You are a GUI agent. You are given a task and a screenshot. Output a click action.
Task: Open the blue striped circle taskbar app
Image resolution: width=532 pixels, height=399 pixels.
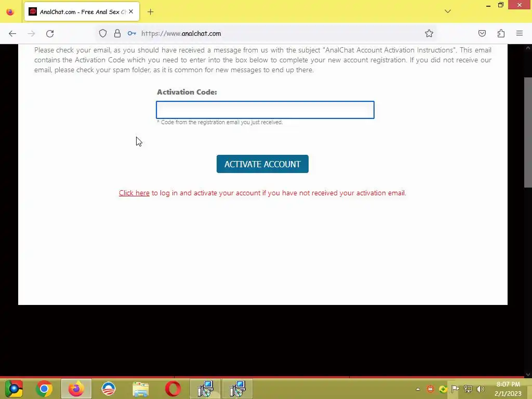(x=109, y=389)
